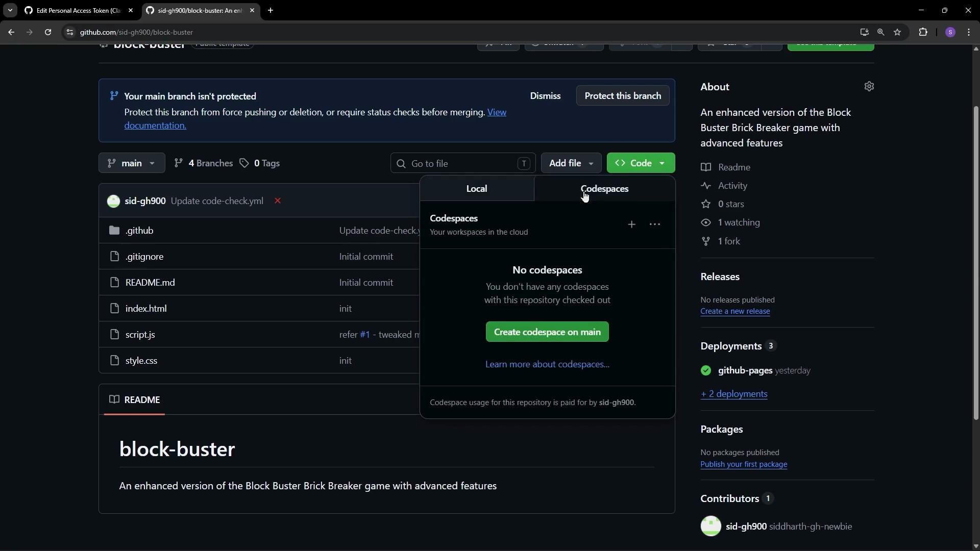Screen dimensions: 980x551
Task: Open tab search dropdown arrow
Action: 10,10
